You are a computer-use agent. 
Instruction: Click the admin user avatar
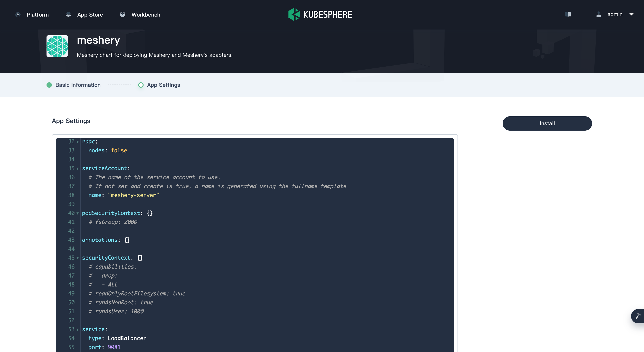pyautogui.click(x=599, y=15)
